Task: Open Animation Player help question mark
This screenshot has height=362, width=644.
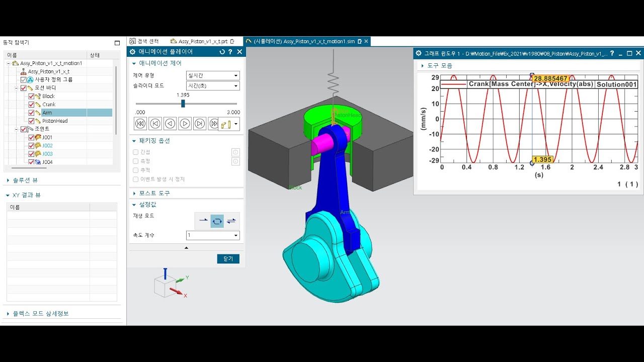Action: pos(230,52)
